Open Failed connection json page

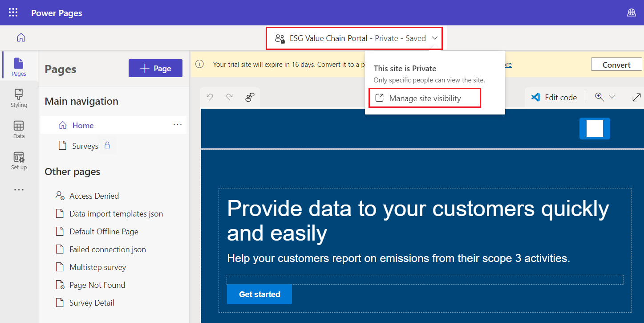tap(108, 249)
